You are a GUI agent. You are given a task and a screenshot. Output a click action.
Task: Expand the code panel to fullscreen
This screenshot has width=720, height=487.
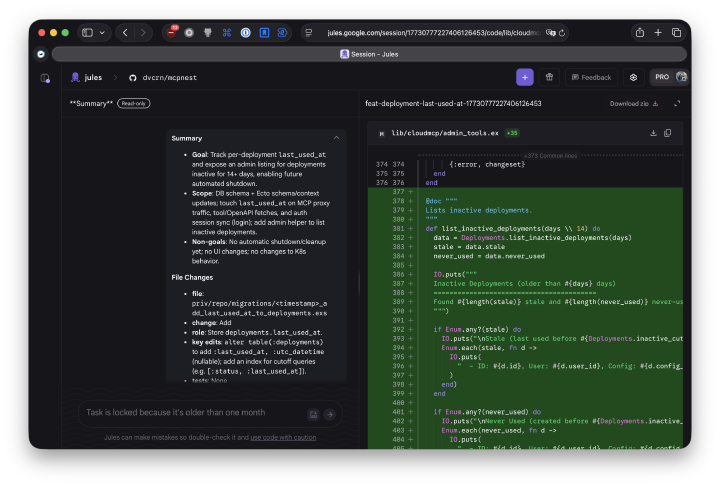click(677, 104)
